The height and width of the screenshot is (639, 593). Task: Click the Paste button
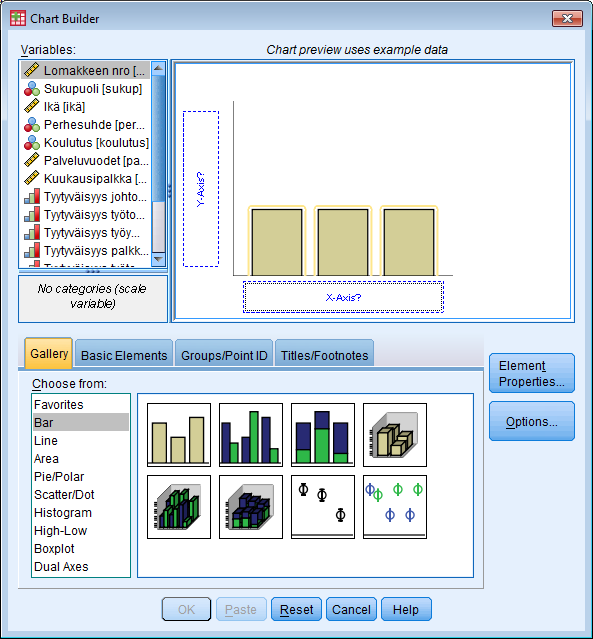(241, 609)
